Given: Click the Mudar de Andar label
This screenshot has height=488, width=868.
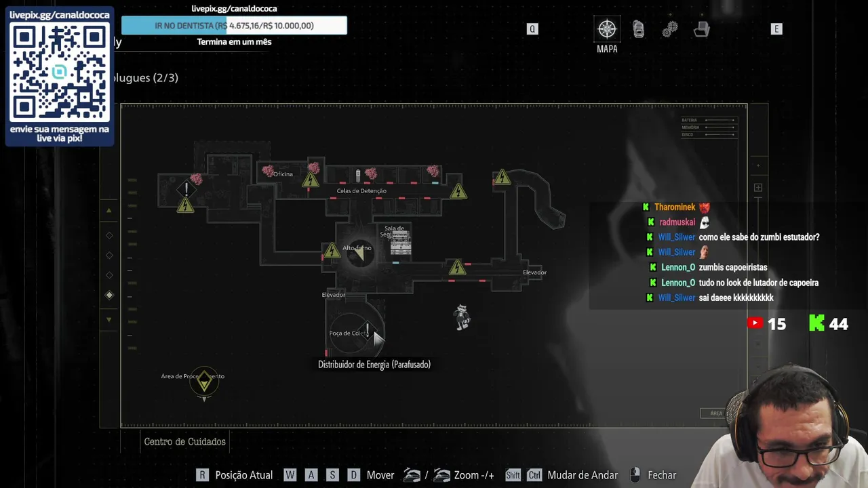Looking at the screenshot, I should (583, 475).
